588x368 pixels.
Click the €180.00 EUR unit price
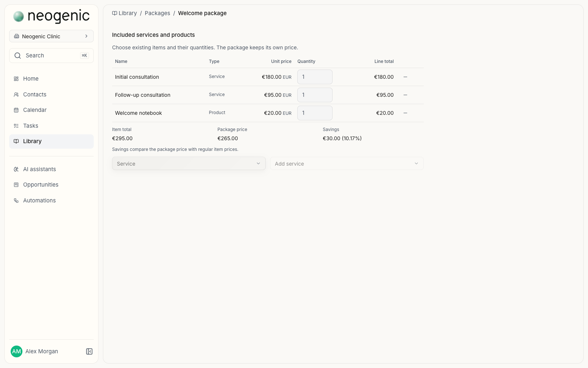277,77
